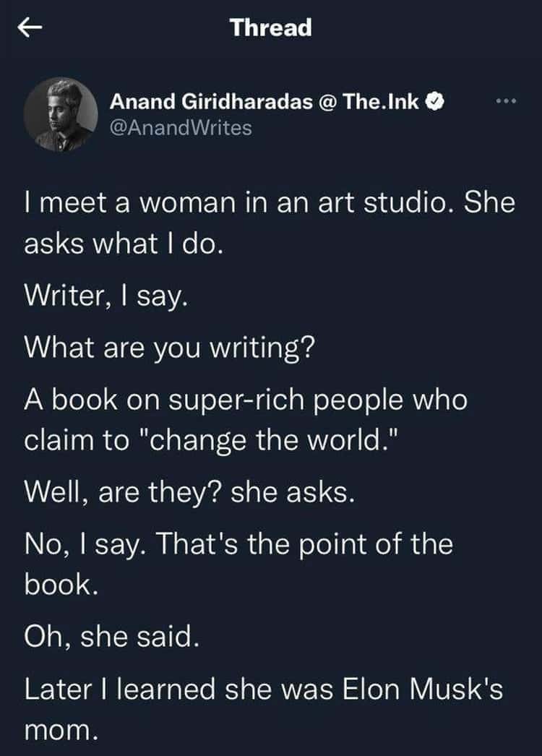Click the line "What are you writing?"
This screenshot has height=756, width=542.
tap(169, 348)
